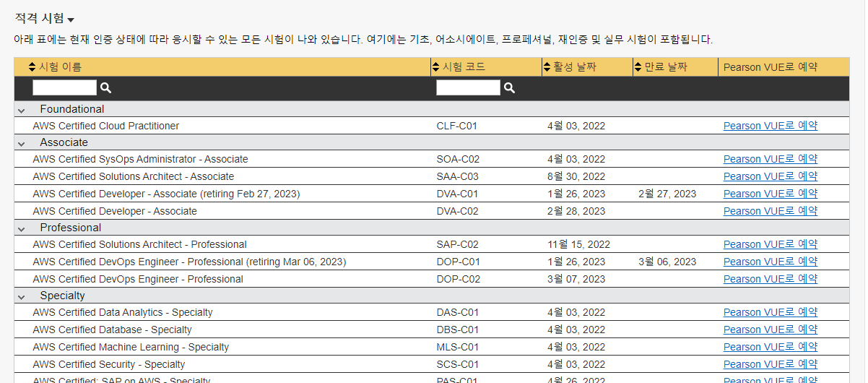Screen dimensions: 868x383
Task: Select DevOps Engineer retiring Mar 06 row
Action: click(x=189, y=262)
